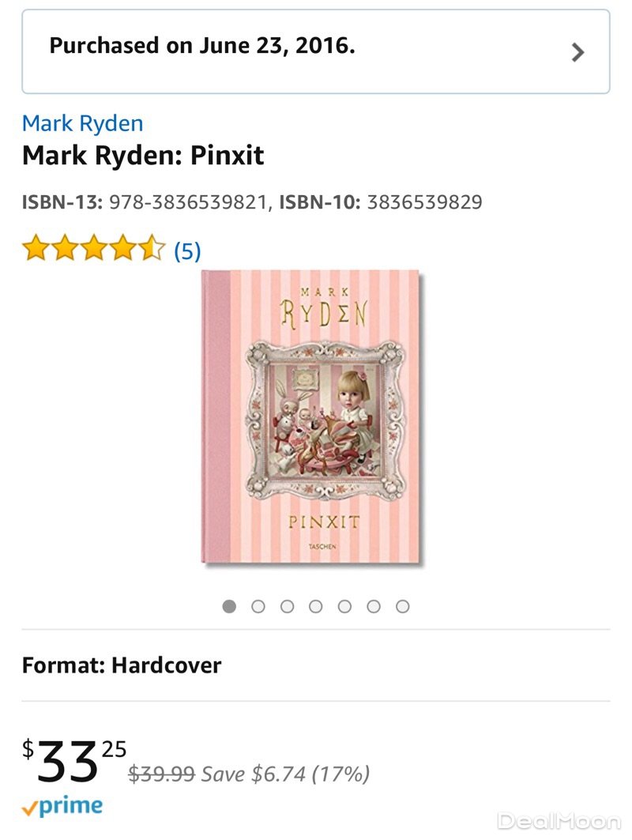Tap the Save $6.74 (17%) text

(x=285, y=774)
